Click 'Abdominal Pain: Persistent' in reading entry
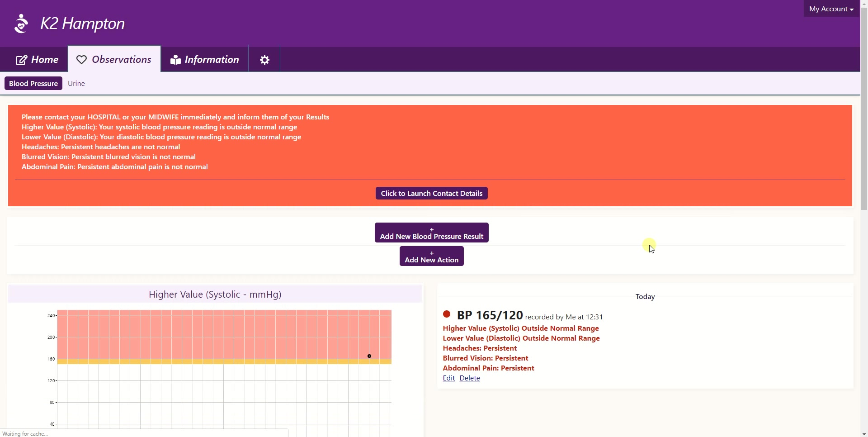This screenshot has height=437, width=868. tap(489, 368)
